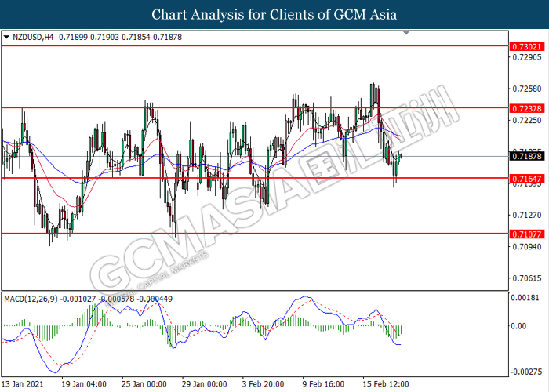
Task: Click the current price label 0.71878
Action: (527, 156)
